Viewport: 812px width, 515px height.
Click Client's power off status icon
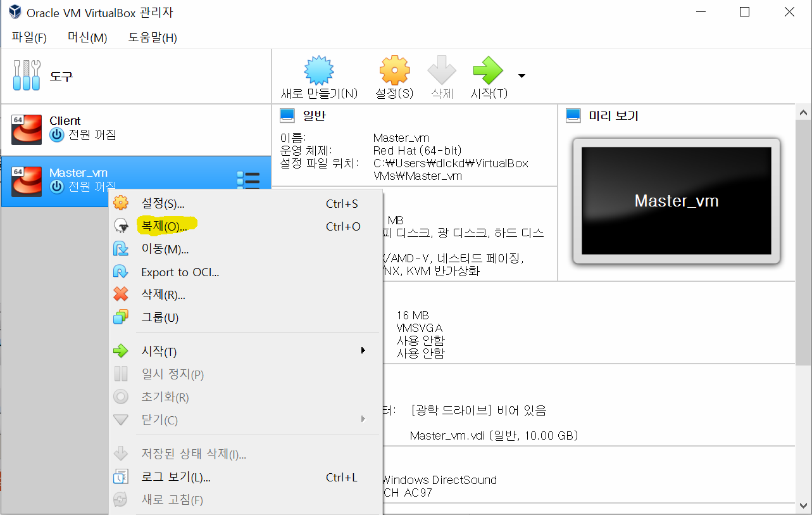[57, 135]
